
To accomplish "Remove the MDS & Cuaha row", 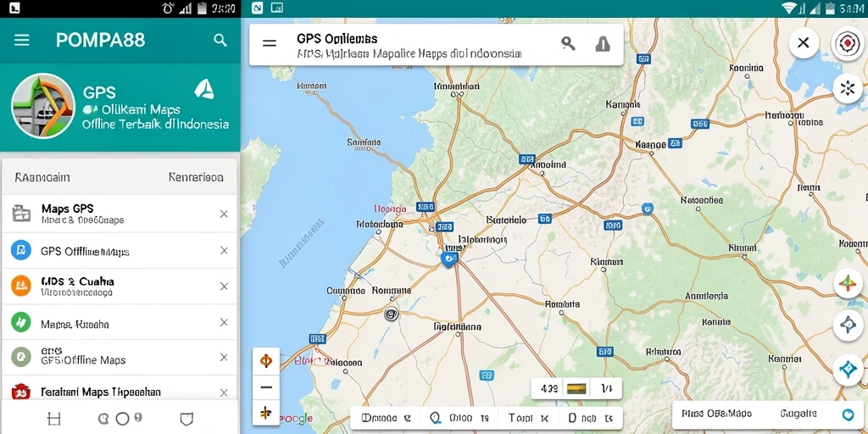I will pos(224,287).
